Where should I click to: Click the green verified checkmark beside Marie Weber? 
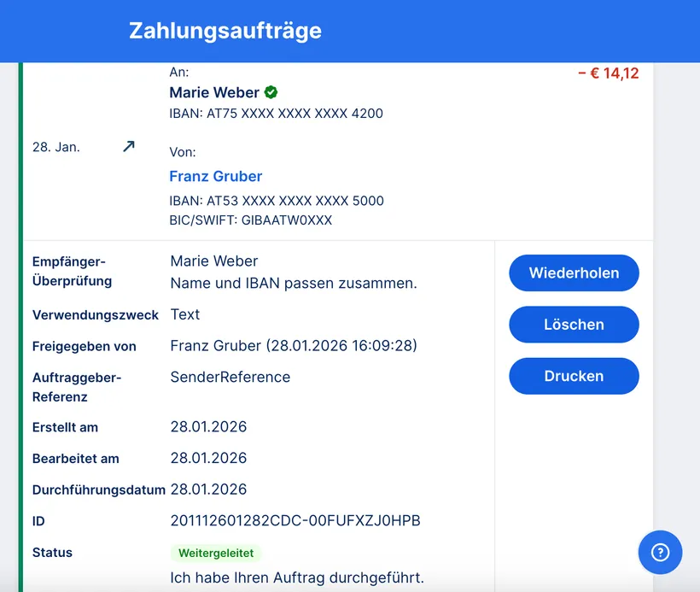point(271,92)
